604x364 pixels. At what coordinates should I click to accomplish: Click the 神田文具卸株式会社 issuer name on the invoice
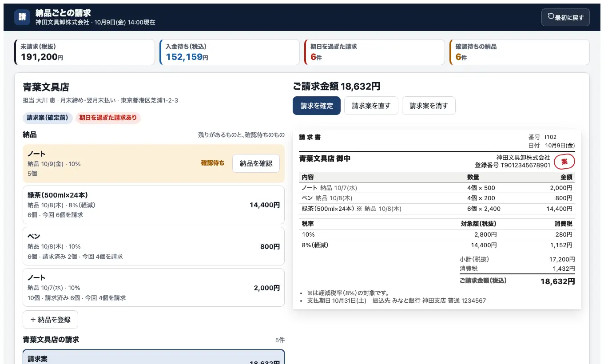tap(523, 158)
